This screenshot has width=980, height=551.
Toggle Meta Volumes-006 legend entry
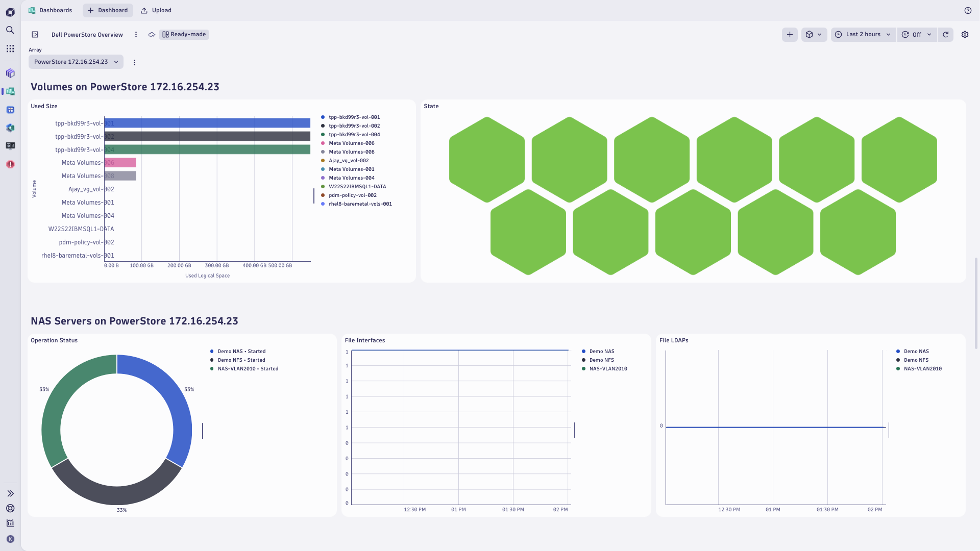[x=348, y=143]
